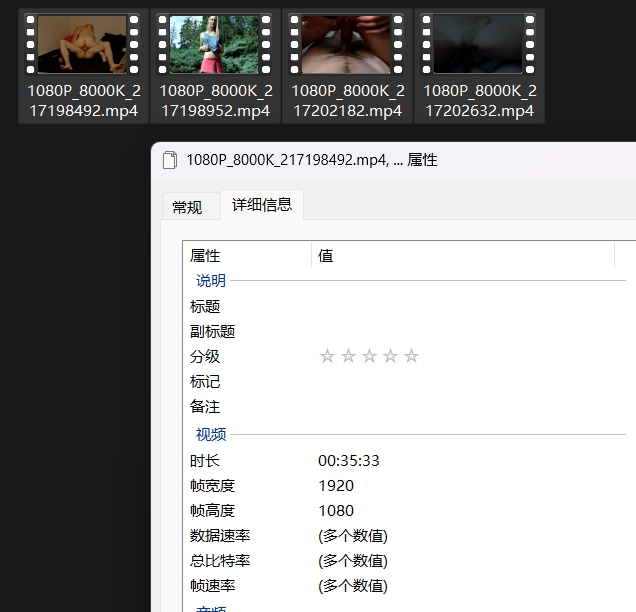Select the 数据速率 property label
This screenshot has width=636, height=612.
tap(220, 536)
